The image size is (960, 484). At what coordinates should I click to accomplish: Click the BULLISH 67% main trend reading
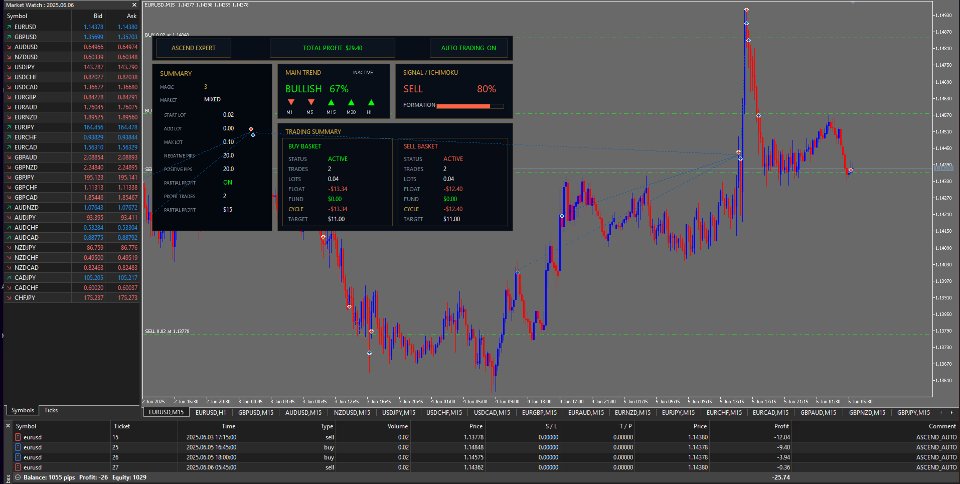tap(317, 89)
